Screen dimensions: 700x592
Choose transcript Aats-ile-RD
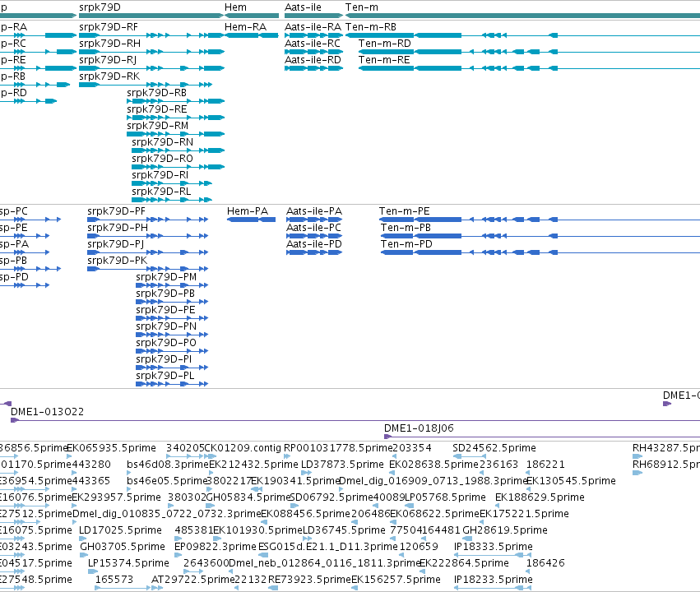coord(313,60)
